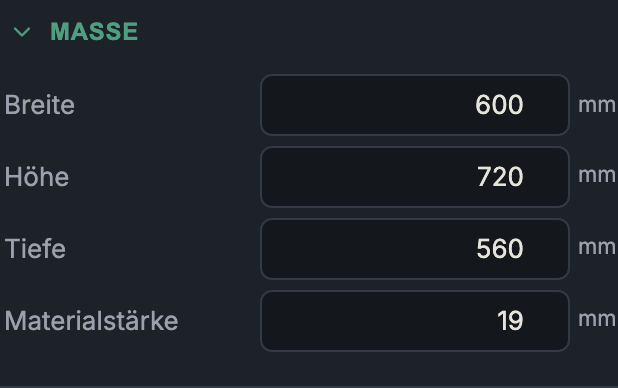618x388 pixels.
Task: Place cursor on the 720 height value
Action: click(x=500, y=177)
